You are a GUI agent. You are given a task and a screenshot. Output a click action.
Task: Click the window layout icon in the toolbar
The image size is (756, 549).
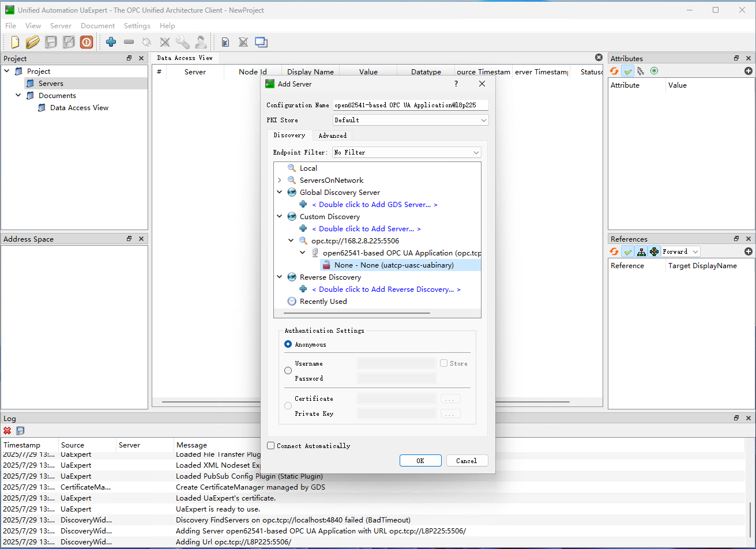(x=261, y=42)
